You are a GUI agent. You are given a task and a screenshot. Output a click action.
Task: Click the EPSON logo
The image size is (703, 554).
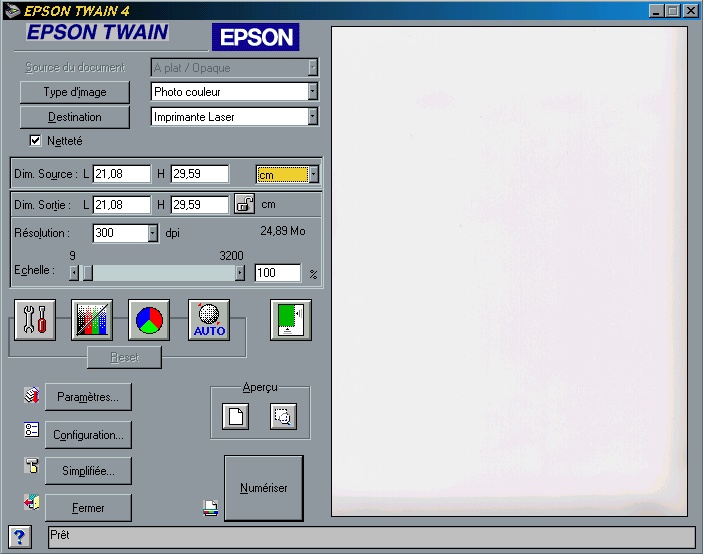(x=256, y=37)
